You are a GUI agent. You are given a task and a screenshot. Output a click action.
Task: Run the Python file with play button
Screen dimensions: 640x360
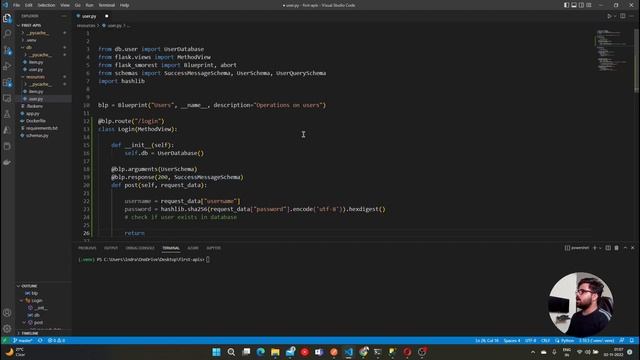click(609, 16)
